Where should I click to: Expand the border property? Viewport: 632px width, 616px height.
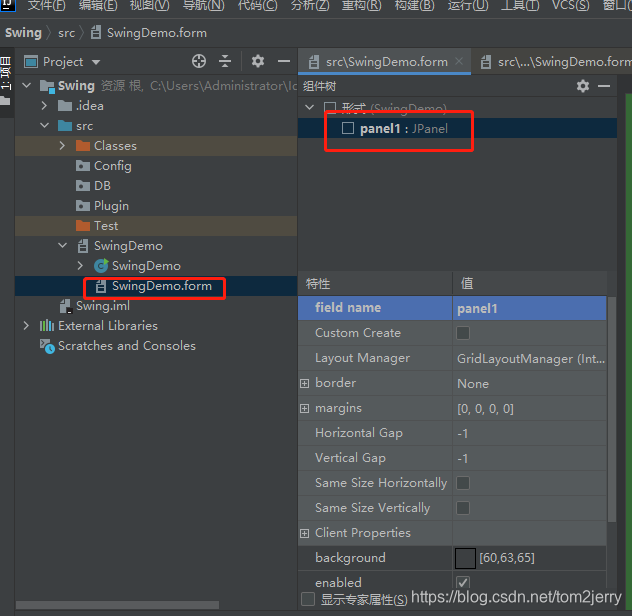(305, 383)
